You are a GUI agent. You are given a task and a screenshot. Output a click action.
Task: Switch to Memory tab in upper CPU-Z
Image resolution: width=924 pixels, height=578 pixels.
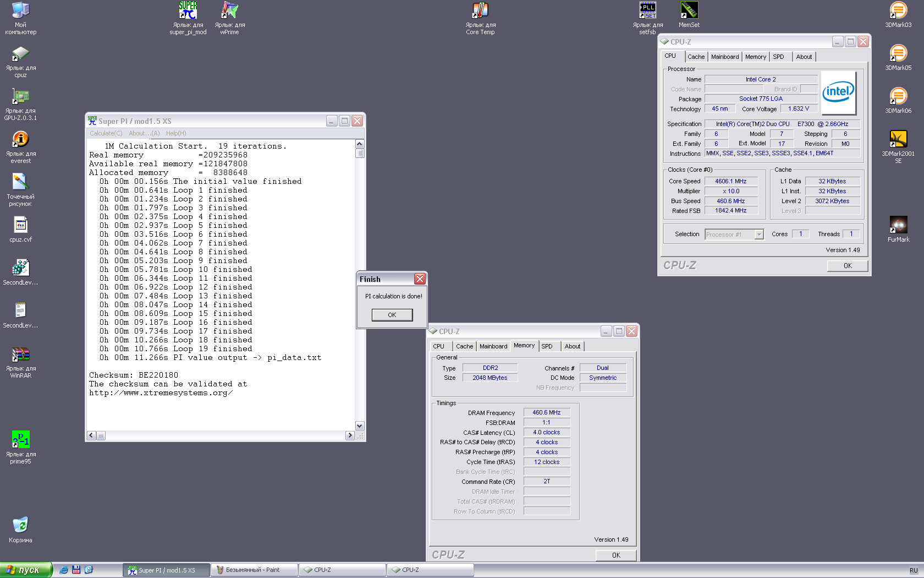[756, 57]
